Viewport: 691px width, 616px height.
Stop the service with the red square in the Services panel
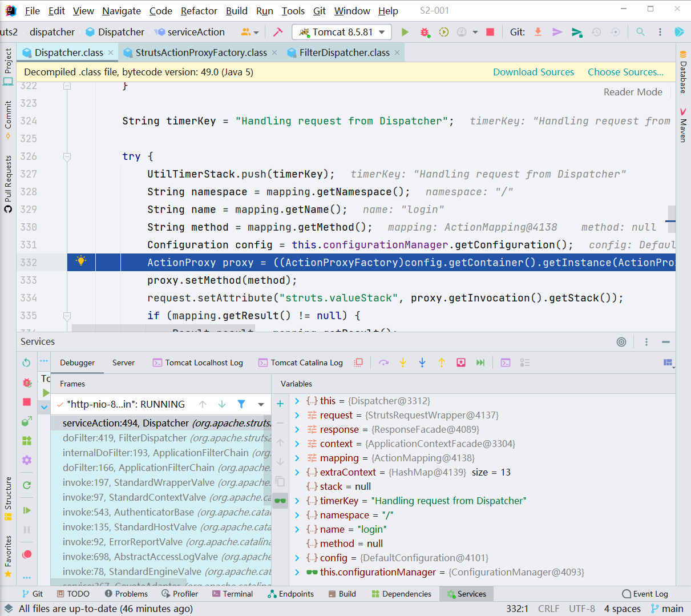click(26, 402)
